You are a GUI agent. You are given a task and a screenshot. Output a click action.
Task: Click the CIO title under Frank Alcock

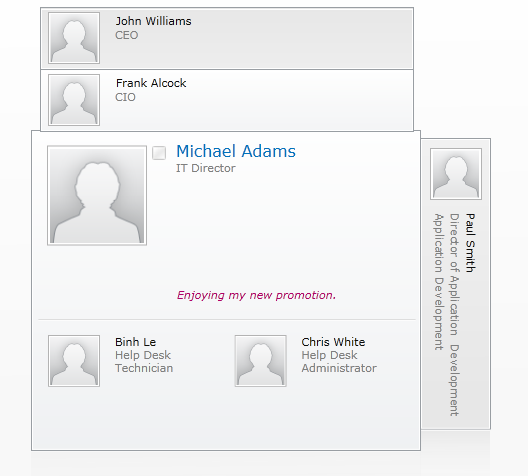[125, 97]
